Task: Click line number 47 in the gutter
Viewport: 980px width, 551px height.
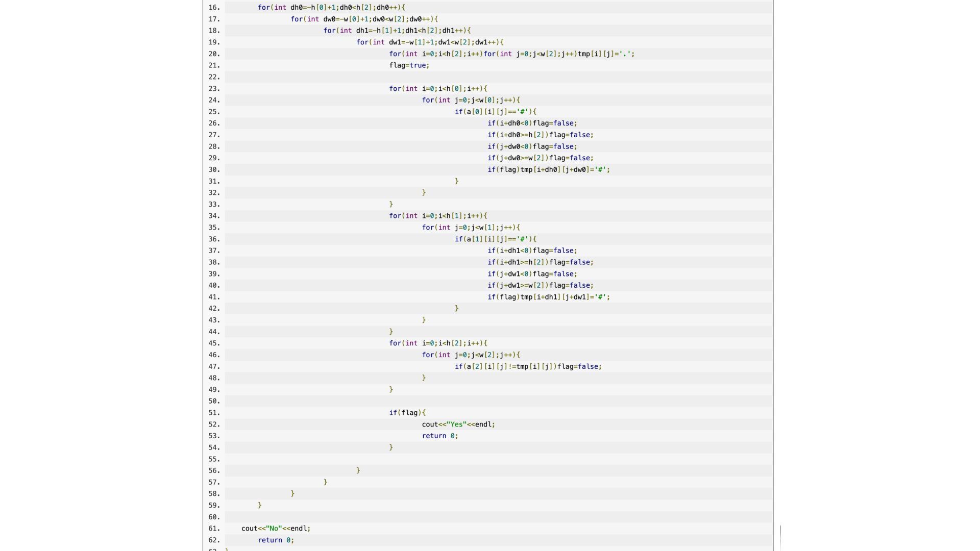Action: point(214,367)
